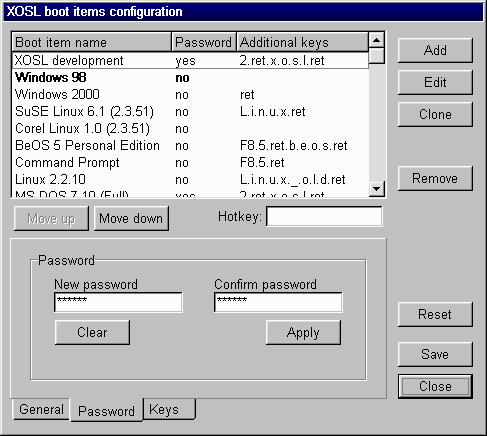Apply the new password
This screenshot has width=487, height=436.
[303, 332]
